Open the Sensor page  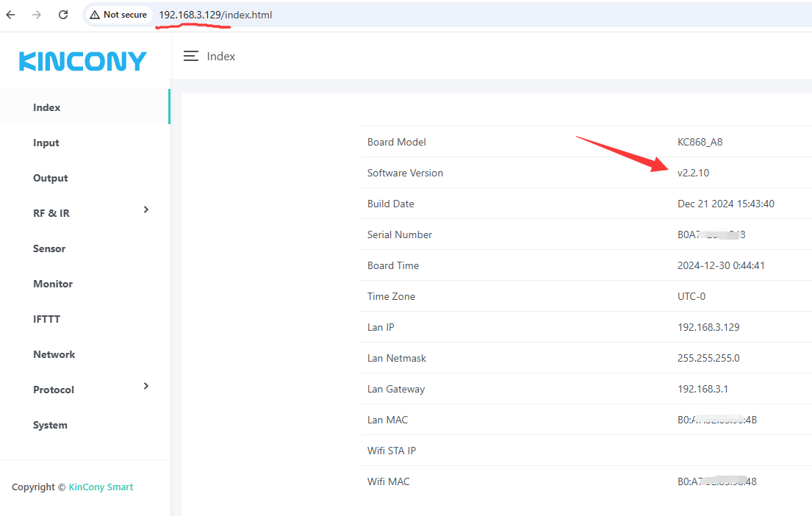click(49, 248)
